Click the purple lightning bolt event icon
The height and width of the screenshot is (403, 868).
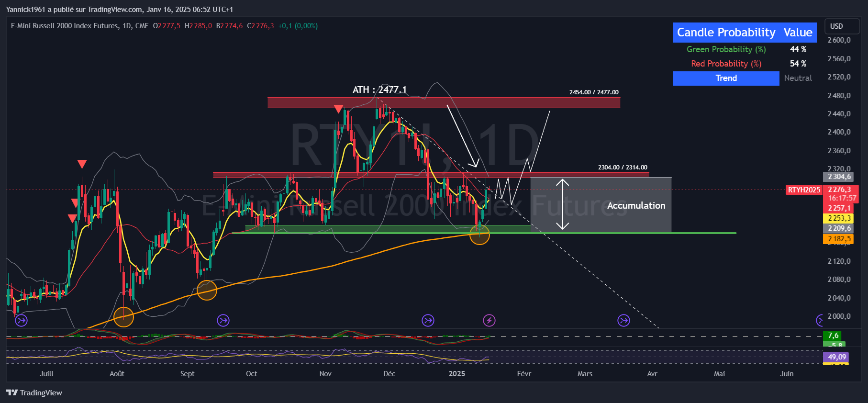489,320
